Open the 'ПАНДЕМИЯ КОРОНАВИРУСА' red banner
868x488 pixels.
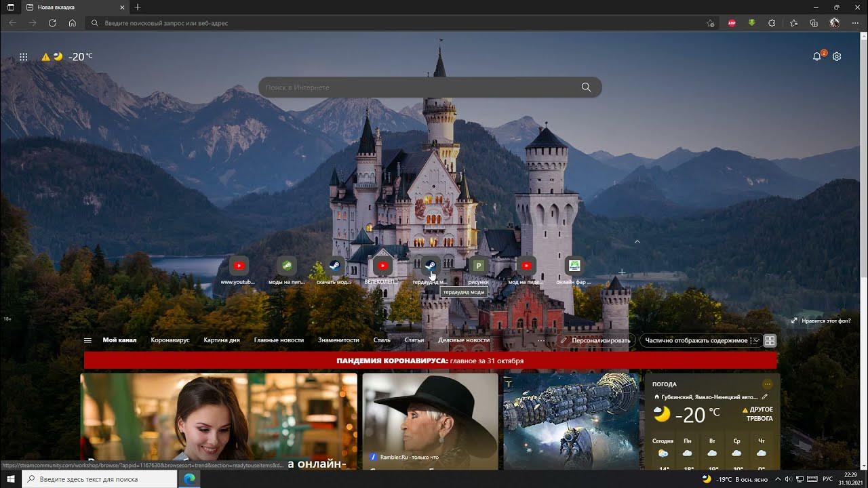pos(430,361)
